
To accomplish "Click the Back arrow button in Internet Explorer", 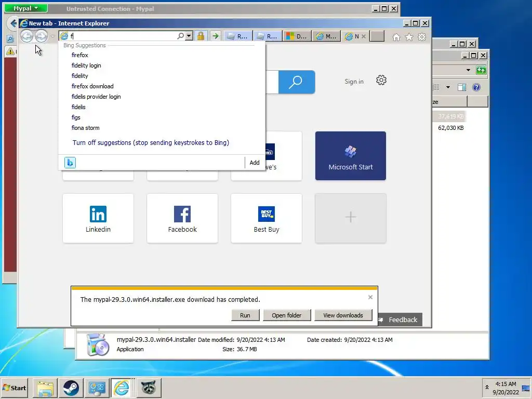I will (27, 36).
